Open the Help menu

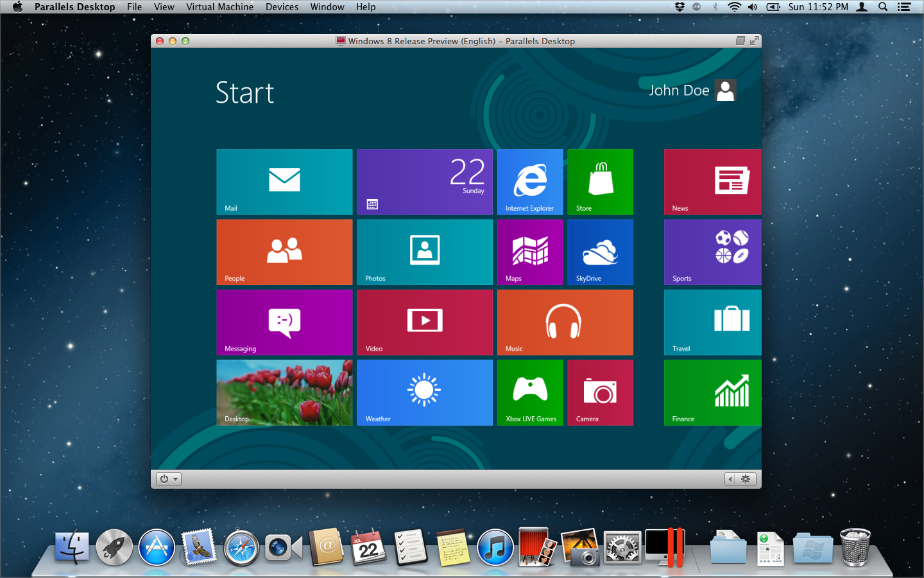coord(366,7)
